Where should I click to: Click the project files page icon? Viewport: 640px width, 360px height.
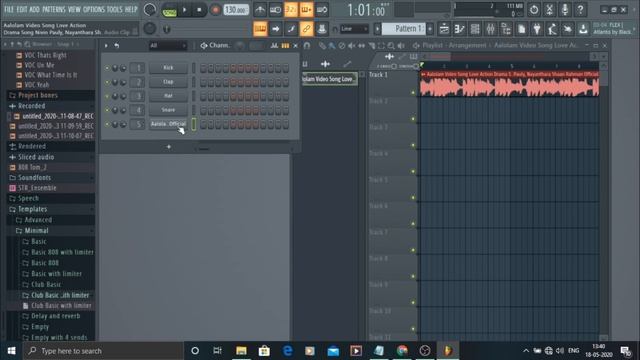click(x=521, y=29)
